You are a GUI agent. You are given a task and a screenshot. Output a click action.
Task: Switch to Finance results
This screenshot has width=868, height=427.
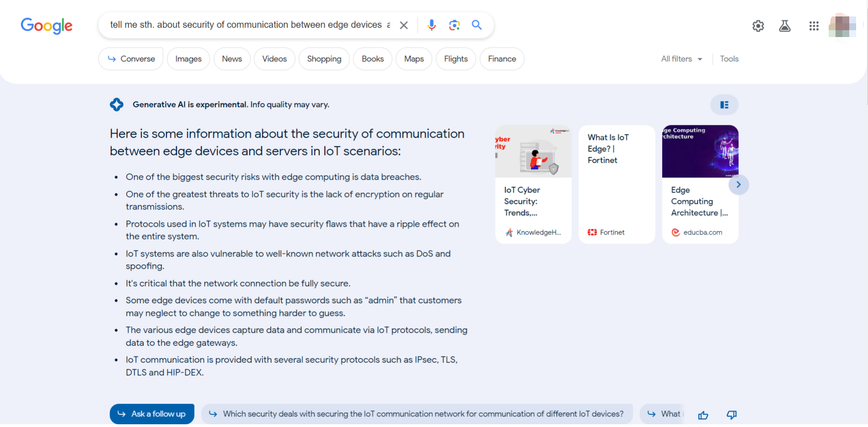502,59
